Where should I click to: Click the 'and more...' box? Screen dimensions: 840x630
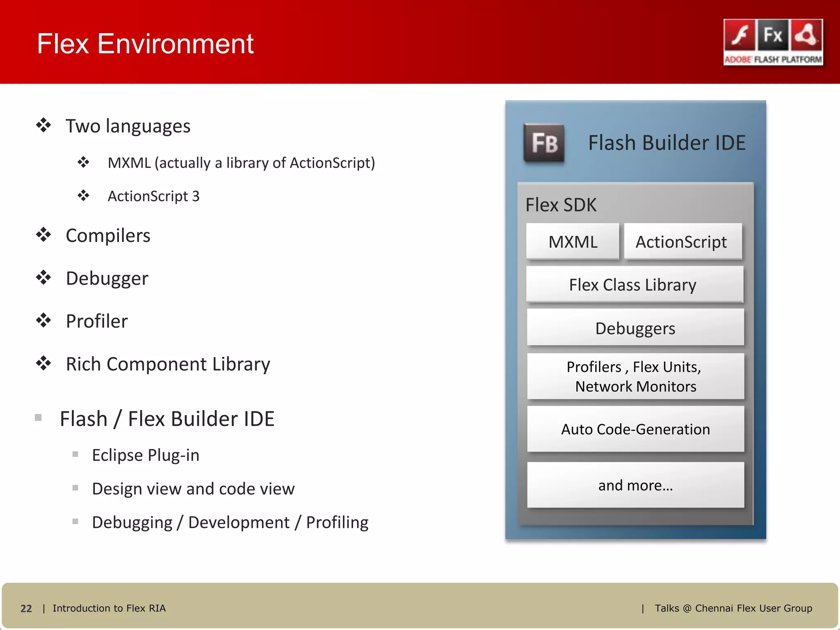[635, 485]
